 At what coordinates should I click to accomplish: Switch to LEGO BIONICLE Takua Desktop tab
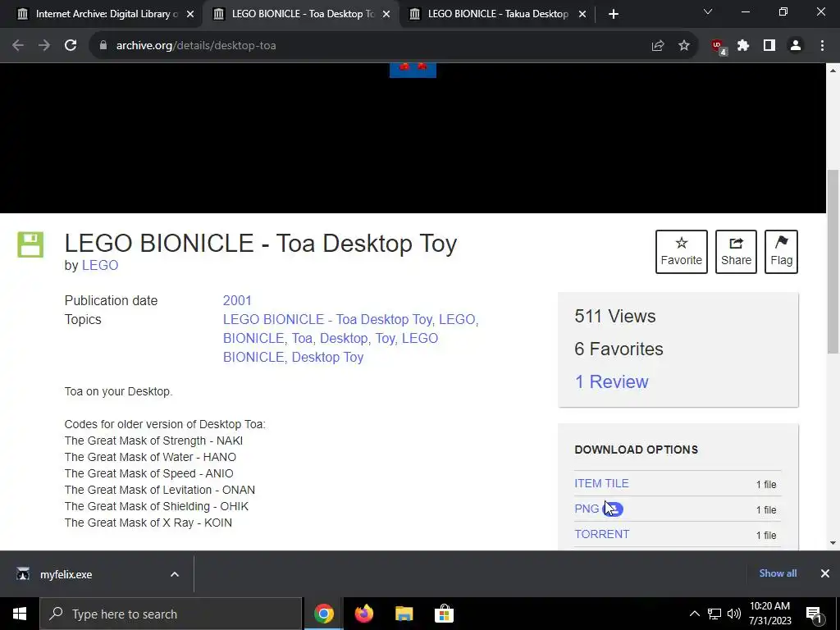(x=497, y=14)
